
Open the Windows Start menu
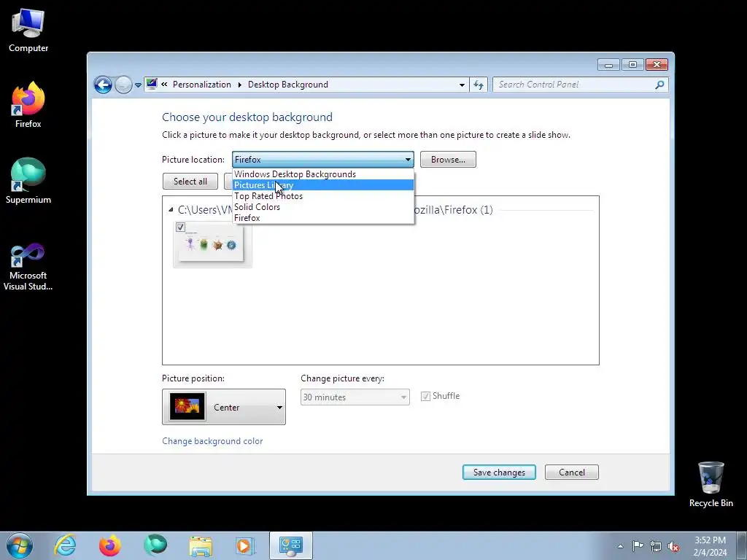tap(20, 545)
